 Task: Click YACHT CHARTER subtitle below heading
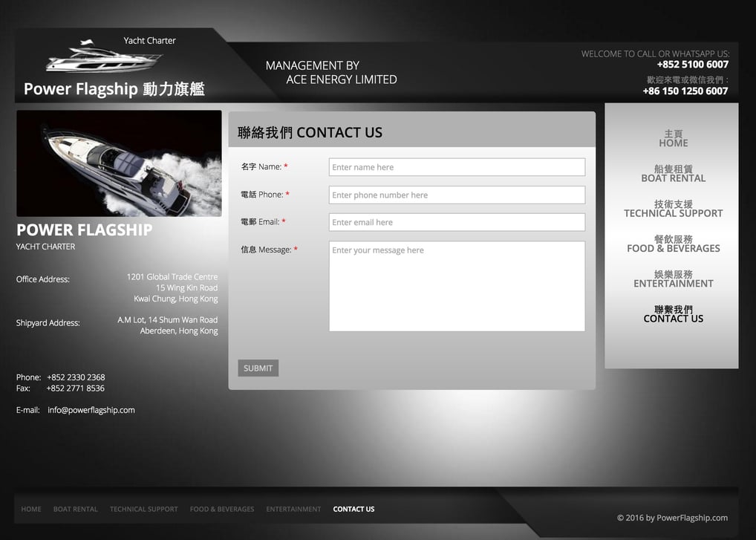point(46,247)
